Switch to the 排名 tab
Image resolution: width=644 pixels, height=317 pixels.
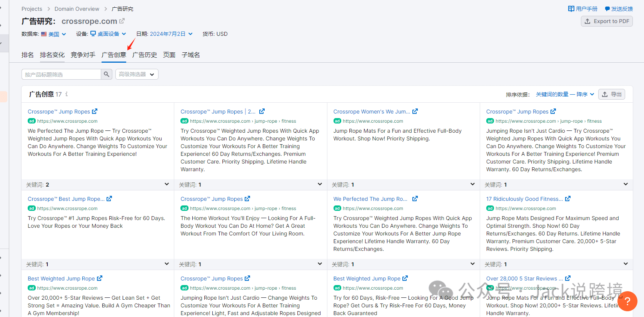28,55
